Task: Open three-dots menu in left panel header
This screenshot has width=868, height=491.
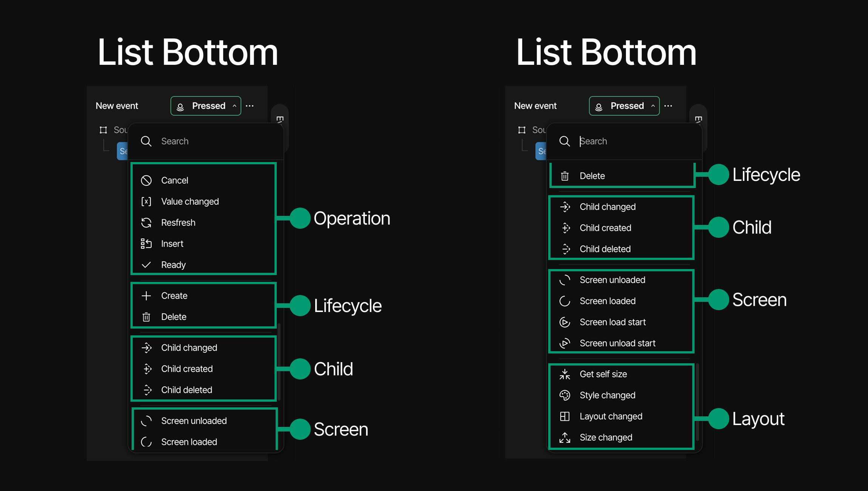Action: point(250,106)
